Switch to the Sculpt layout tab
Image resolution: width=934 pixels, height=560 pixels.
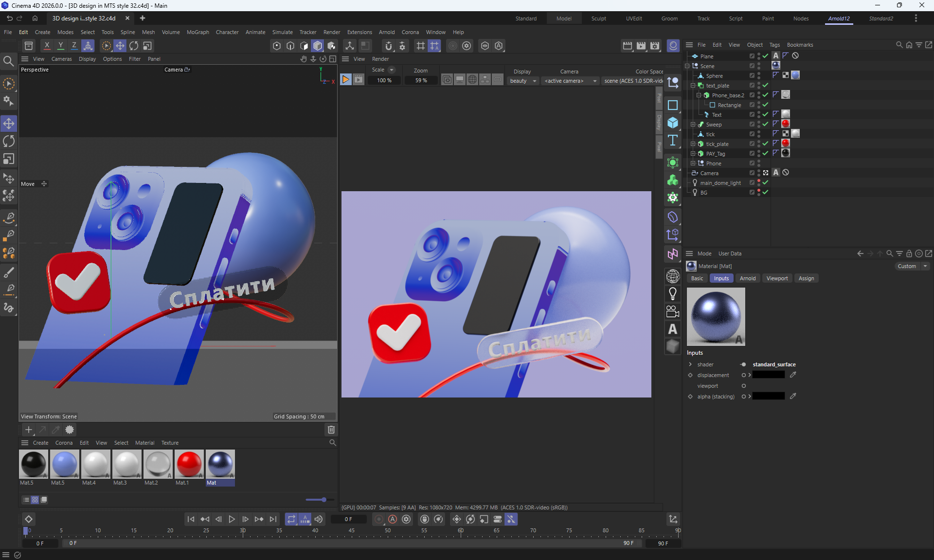click(x=598, y=18)
